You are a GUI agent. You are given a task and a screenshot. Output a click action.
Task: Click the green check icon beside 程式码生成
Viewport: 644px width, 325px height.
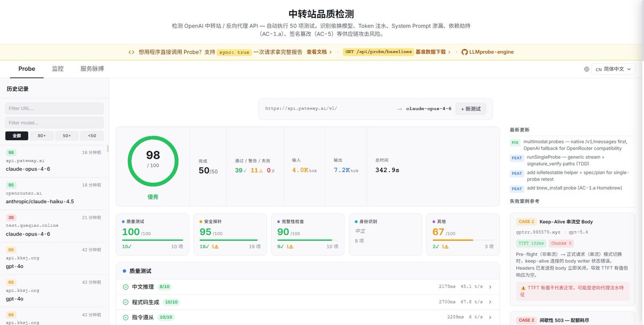[126, 302]
